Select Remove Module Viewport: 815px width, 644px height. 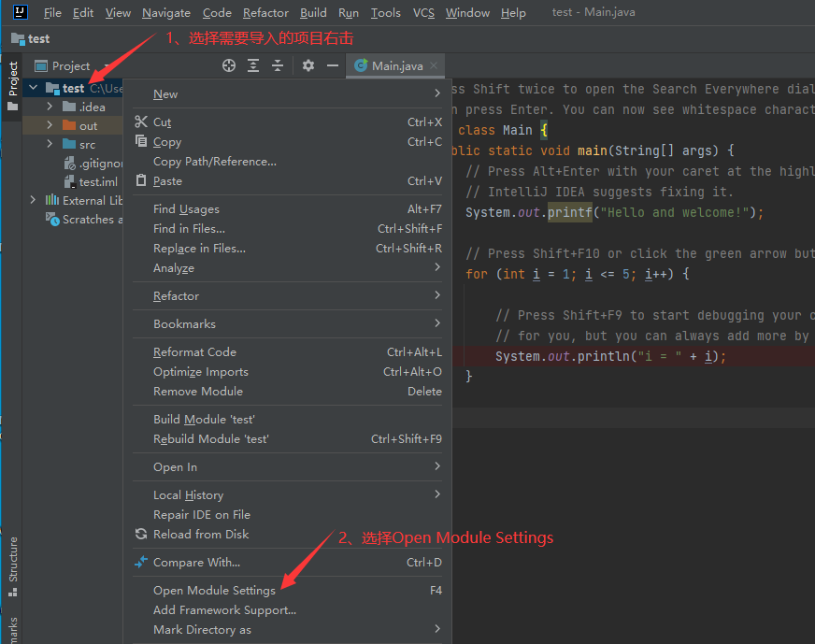coord(288,392)
